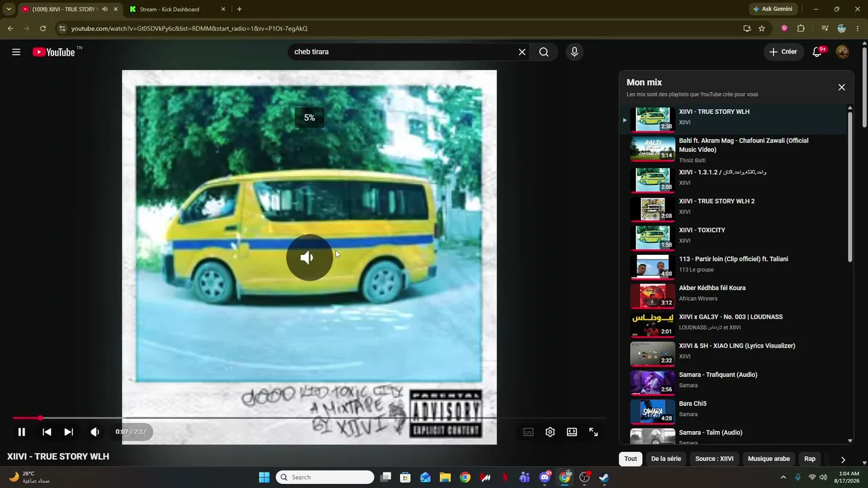This screenshot has width=868, height=488.
Task: Open the 'Bara Chi5' video thumbnail
Action: (652, 411)
